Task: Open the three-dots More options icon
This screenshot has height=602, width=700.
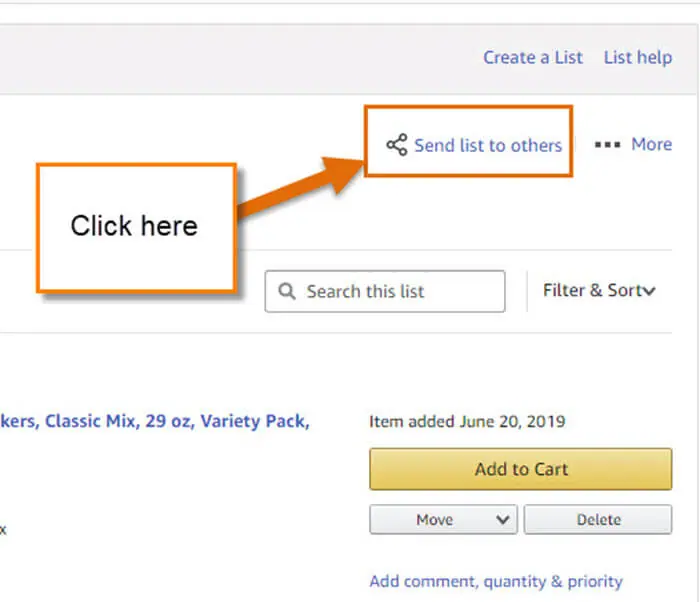Action: [607, 145]
